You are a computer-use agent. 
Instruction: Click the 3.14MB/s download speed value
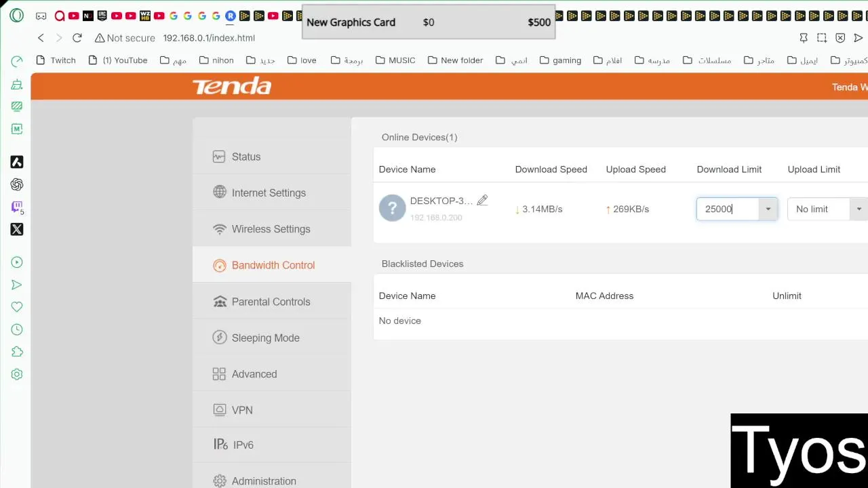pyautogui.click(x=542, y=209)
